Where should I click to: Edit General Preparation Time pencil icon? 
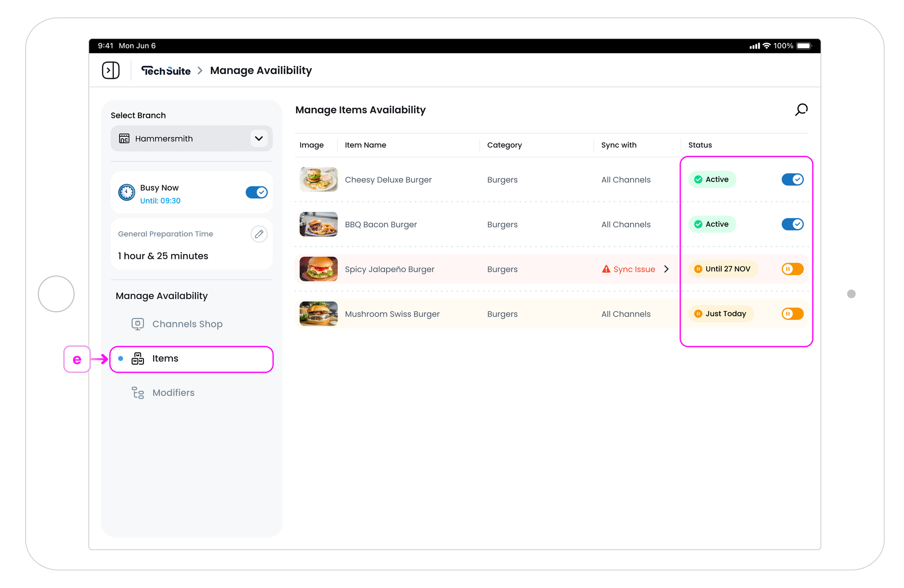pos(259,234)
